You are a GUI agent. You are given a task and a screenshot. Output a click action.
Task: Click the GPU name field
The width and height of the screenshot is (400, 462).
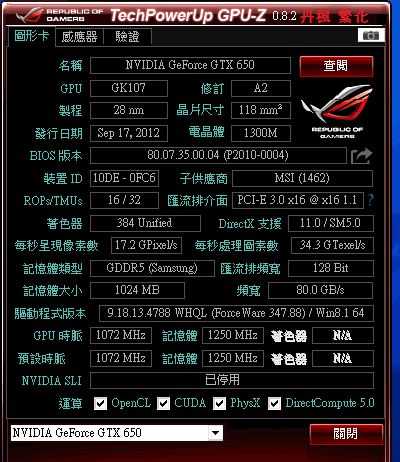(190, 65)
